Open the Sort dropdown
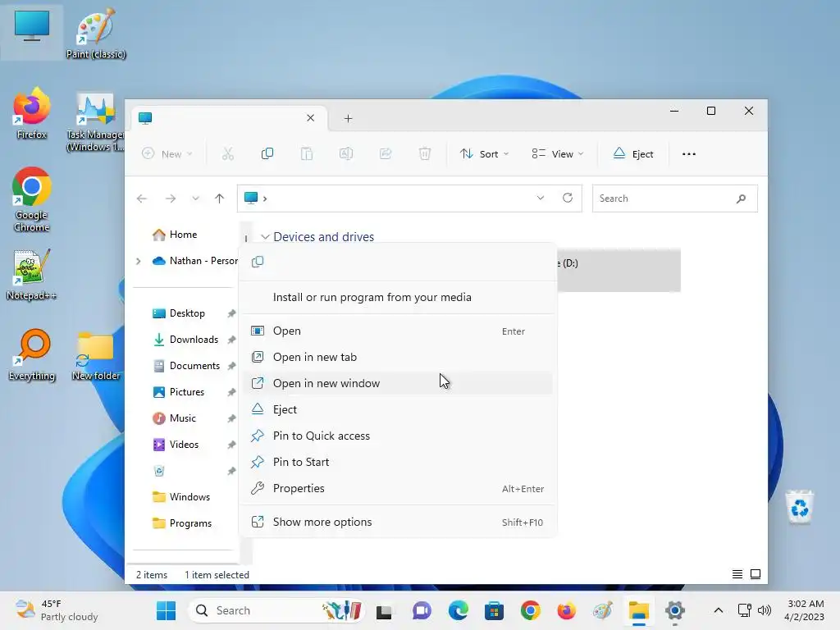The height and width of the screenshot is (630, 840). (x=484, y=154)
